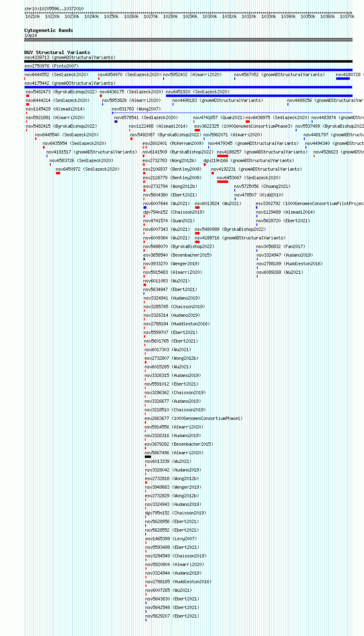Click the purple bar under nsv6578541
Viewport: 364px width, 636px height.
pyautogui.click(x=116, y=122)
